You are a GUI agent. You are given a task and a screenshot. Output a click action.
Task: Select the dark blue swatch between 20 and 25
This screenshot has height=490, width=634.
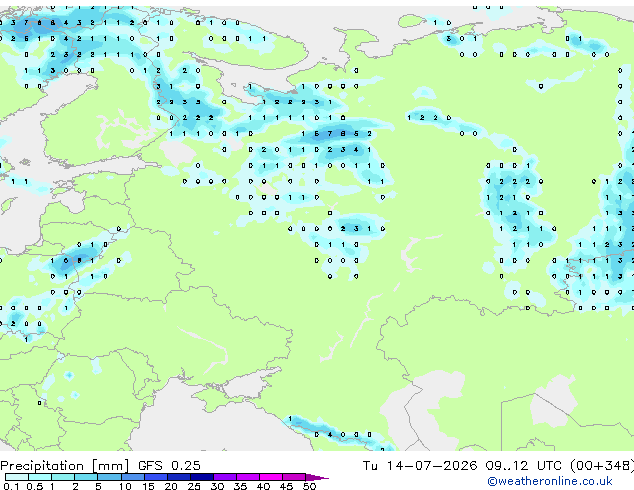click(x=179, y=477)
